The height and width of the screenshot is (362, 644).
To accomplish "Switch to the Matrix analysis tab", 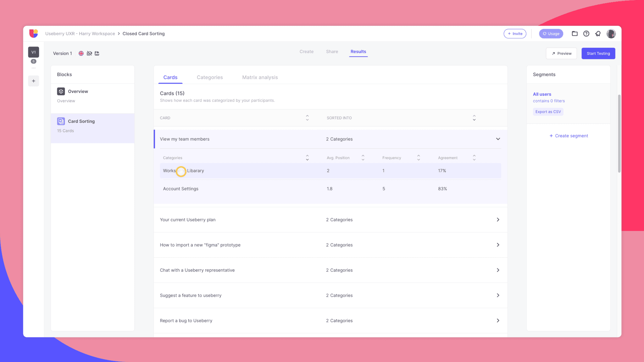I will [x=260, y=77].
